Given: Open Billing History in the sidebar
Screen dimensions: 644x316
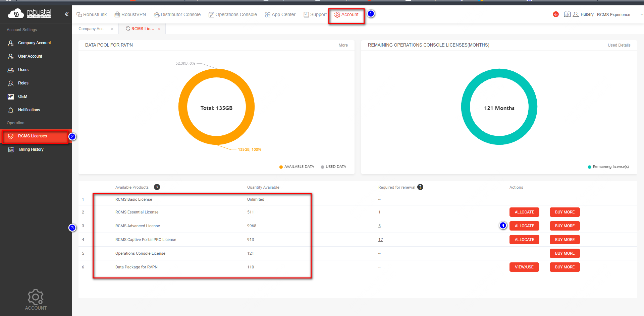Looking at the screenshot, I should click(31, 149).
